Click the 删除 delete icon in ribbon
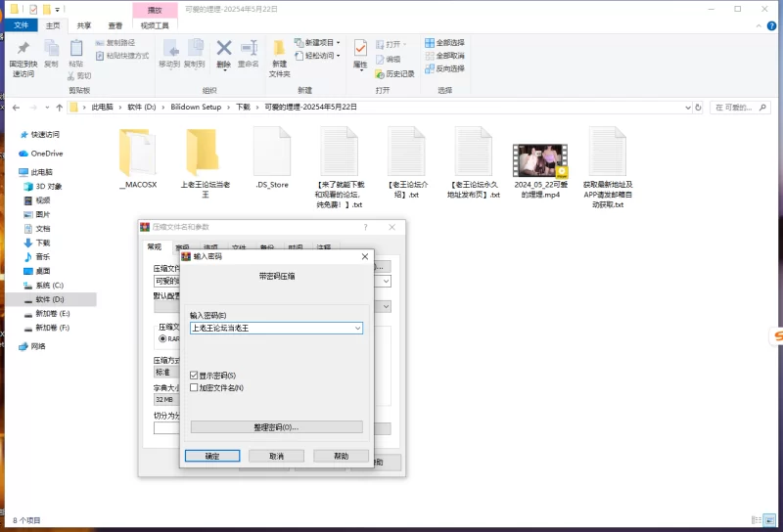Image resolution: width=783 pixels, height=532 pixels. tap(224, 49)
